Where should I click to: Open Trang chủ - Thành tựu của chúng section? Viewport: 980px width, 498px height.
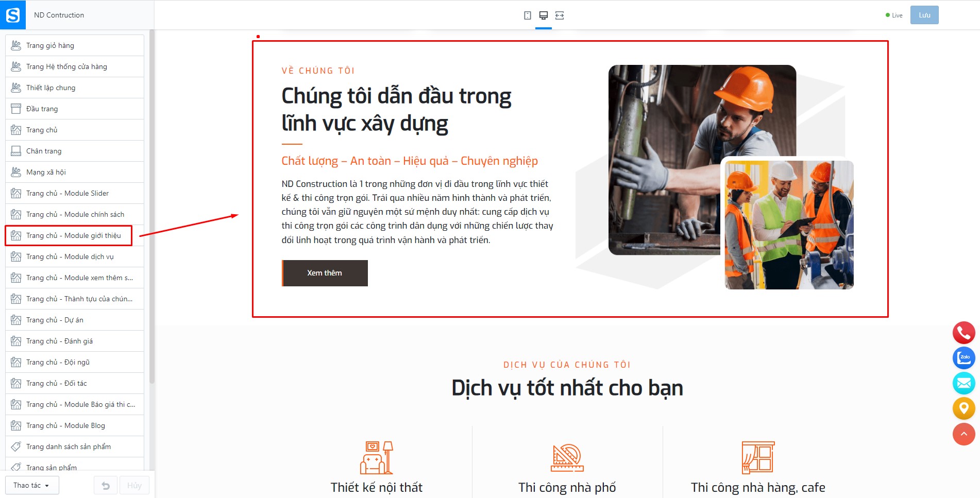coord(75,299)
